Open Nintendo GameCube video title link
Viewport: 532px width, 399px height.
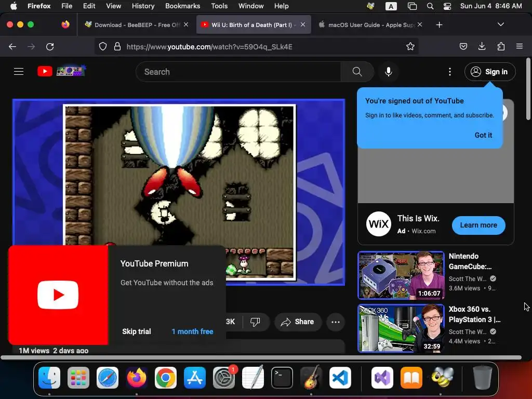(x=470, y=261)
